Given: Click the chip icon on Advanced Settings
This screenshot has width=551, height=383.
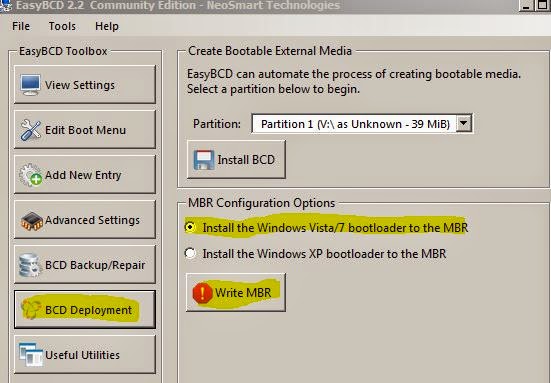Looking at the screenshot, I should [x=32, y=221].
